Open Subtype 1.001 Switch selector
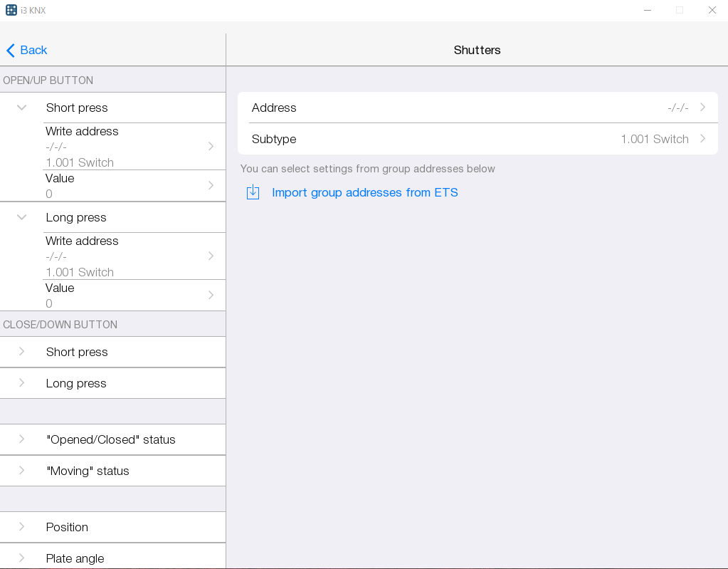The width and height of the screenshot is (728, 569). coord(477,139)
